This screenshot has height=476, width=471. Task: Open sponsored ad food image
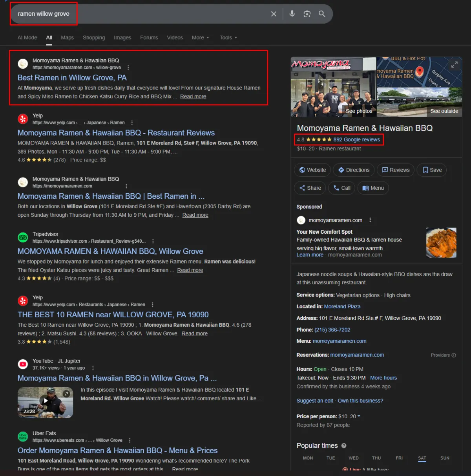441,243
